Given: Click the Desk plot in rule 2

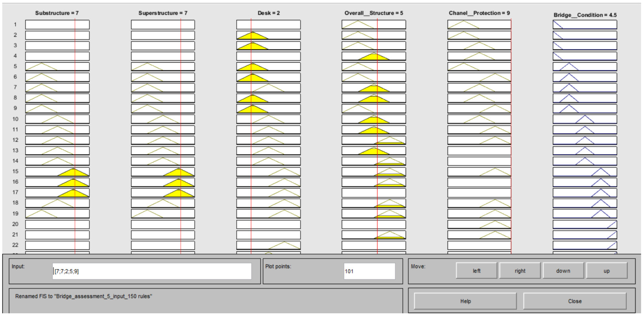Looking at the screenshot, I should click(x=268, y=35).
